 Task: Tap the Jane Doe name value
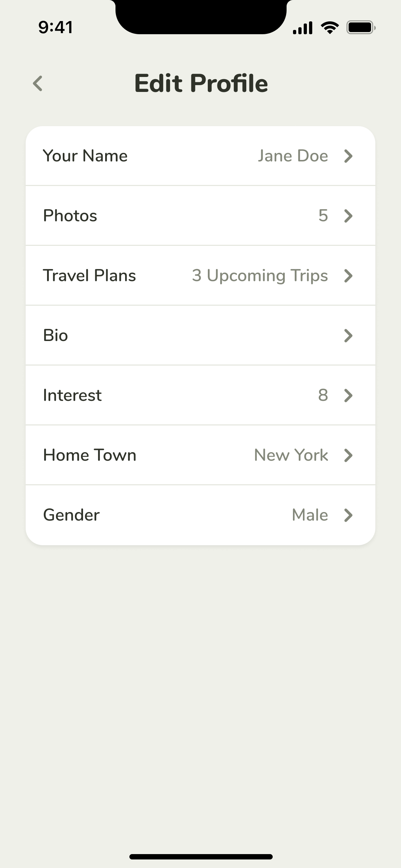[x=293, y=156]
